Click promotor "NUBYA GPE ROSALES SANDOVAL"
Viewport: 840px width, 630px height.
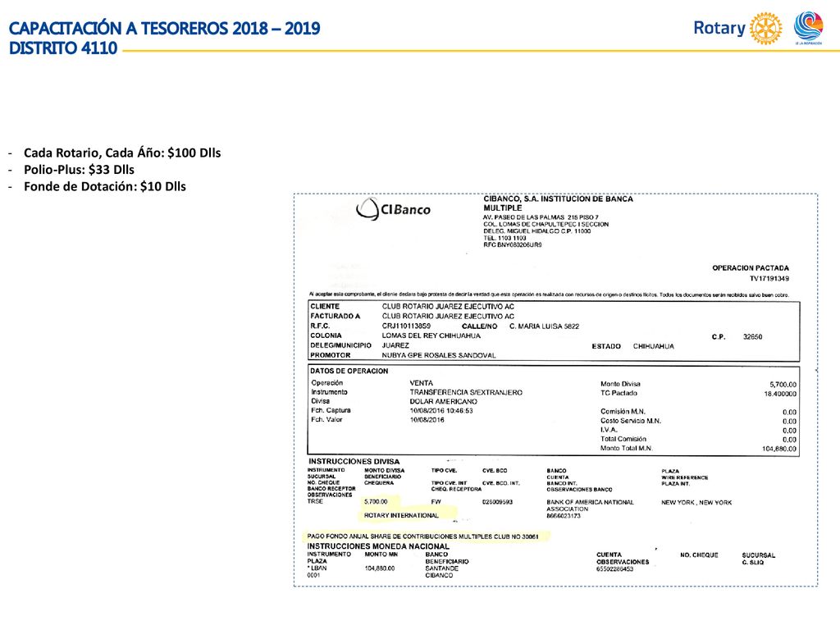[x=439, y=355]
